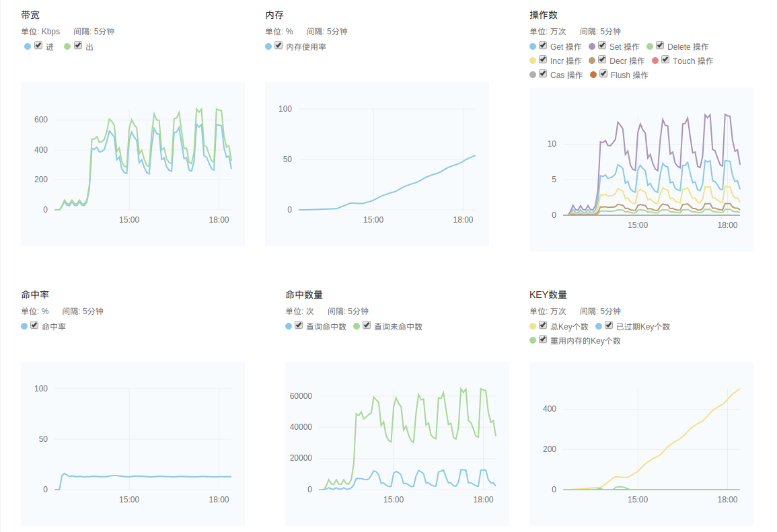Toggle the 出 bandwidth series checkbox

click(78, 46)
